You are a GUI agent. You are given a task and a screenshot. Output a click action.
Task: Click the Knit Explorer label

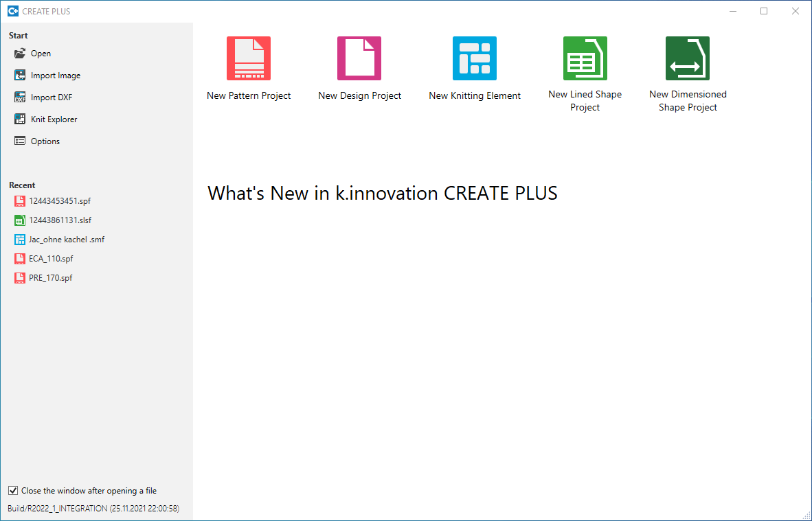pyautogui.click(x=54, y=119)
